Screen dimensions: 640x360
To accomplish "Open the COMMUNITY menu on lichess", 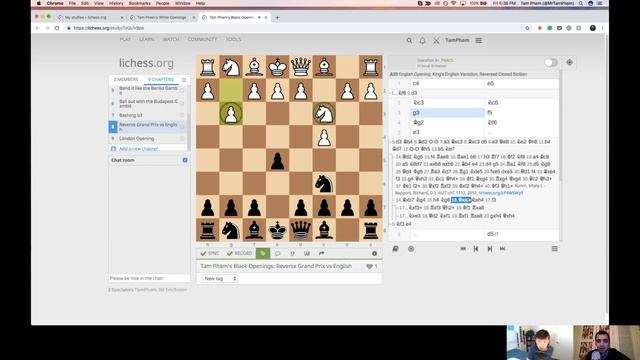I will pos(202,40).
